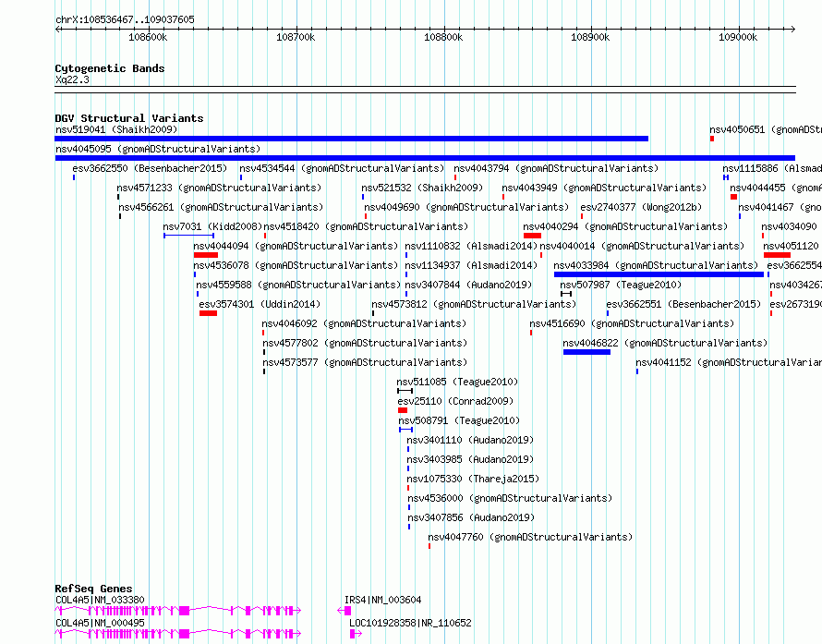Click nsv4573577 variant label
The width and height of the screenshot is (822, 644).
click(x=365, y=362)
